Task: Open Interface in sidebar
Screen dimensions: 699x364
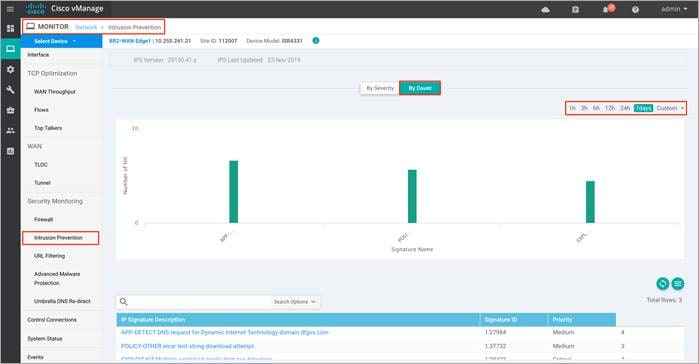Action: 38,55
